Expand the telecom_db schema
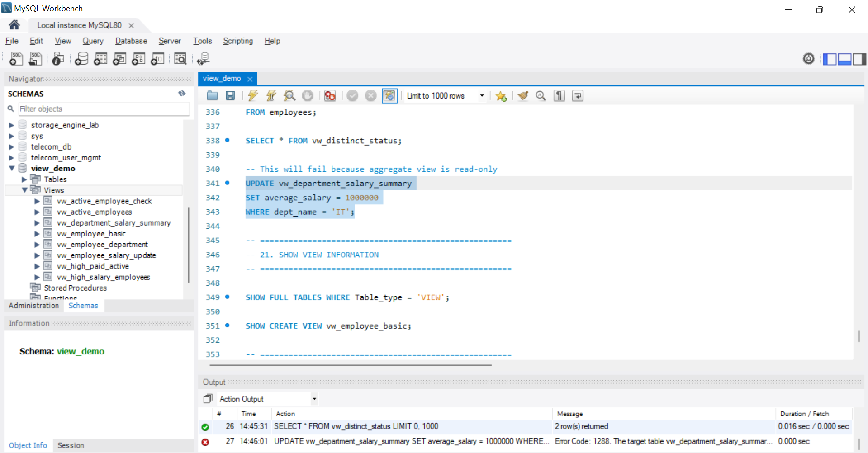Image resolution: width=868 pixels, height=453 pixels. coord(11,147)
